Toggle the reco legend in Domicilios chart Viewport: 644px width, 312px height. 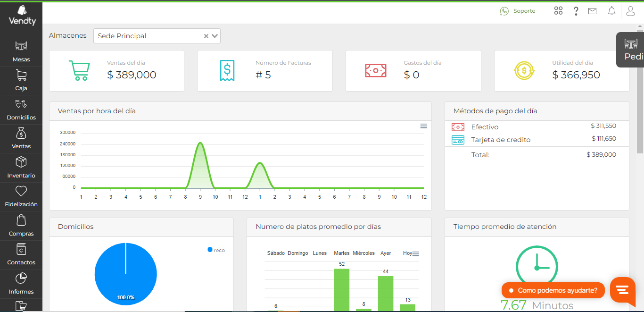click(x=216, y=250)
